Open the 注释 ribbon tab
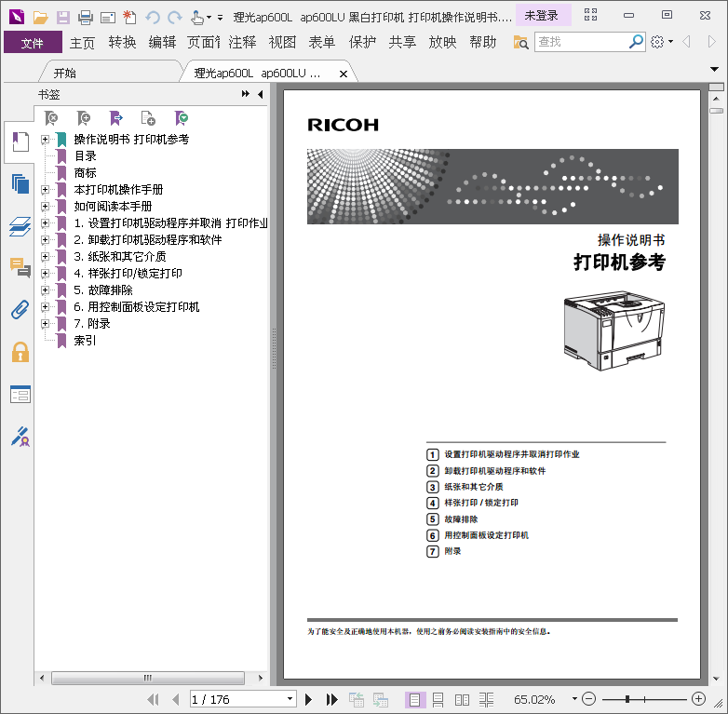 [x=242, y=42]
